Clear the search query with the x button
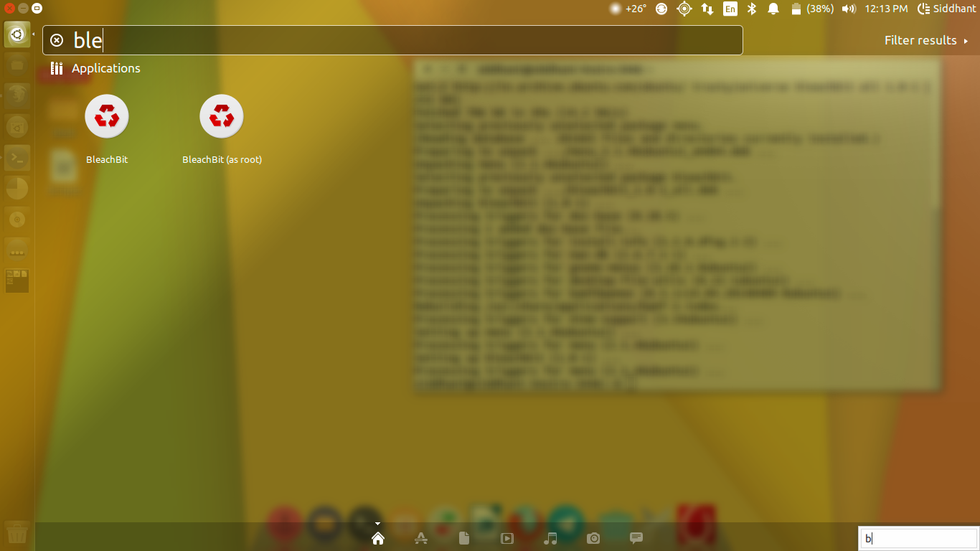The image size is (980, 551). click(x=56, y=40)
